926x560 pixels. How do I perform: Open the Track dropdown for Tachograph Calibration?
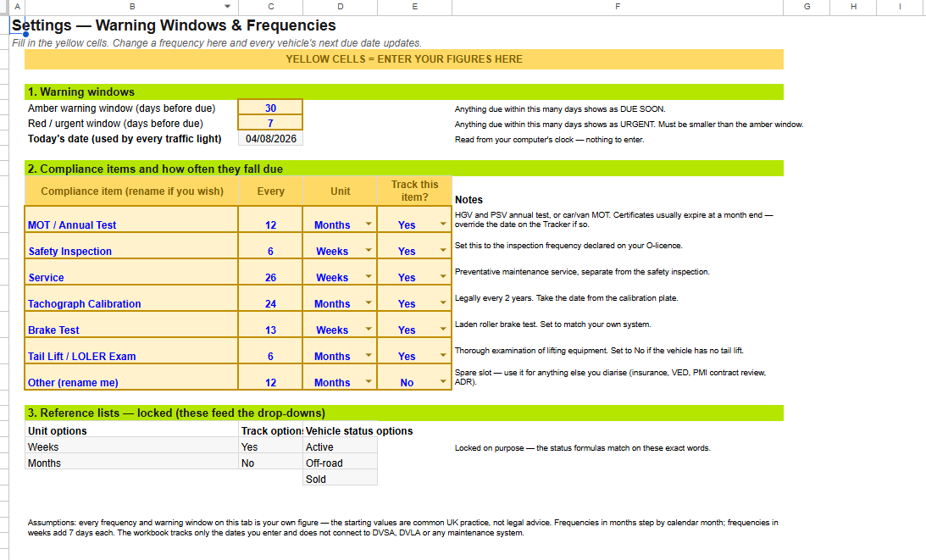point(443,303)
